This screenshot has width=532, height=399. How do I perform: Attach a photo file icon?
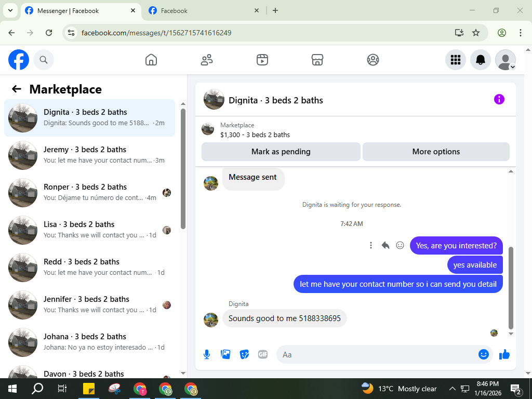tap(225, 354)
